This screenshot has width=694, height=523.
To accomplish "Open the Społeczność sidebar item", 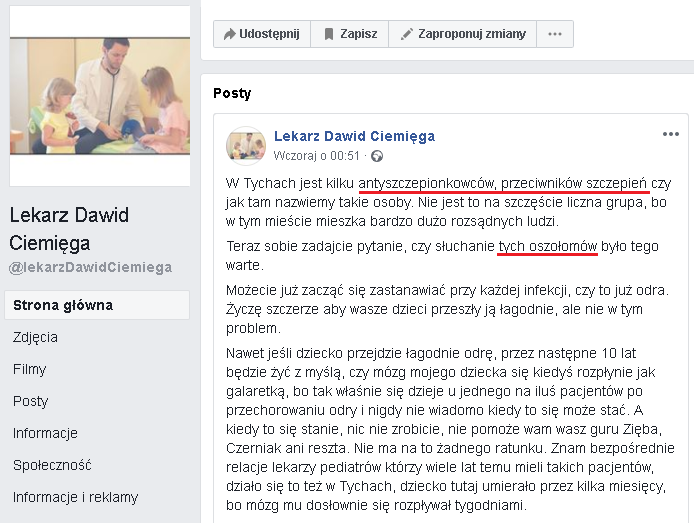I will pyautogui.click(x=52, y=465).
